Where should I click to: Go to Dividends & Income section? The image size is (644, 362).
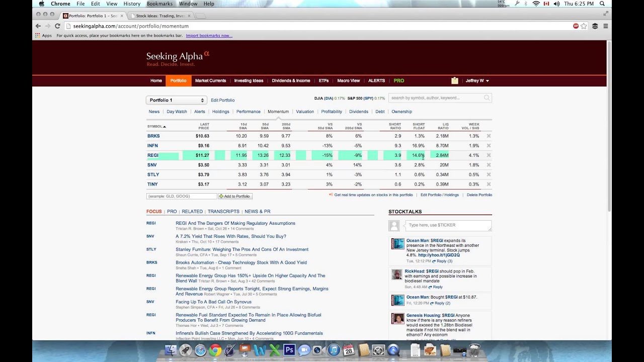(291, 80)
